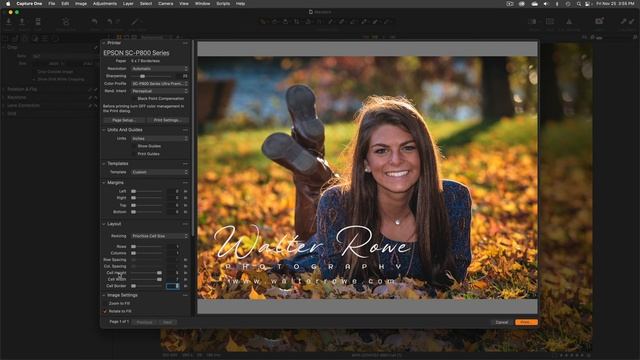640x360 pixels.
Task: Click the Page 1 of 1 label
Action: [119, 322]
